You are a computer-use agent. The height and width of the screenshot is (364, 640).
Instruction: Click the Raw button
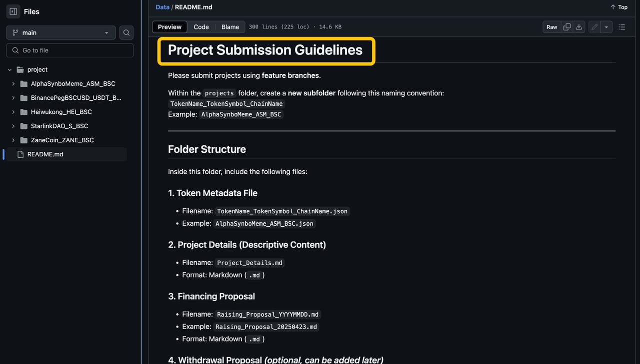click(551, 27)
